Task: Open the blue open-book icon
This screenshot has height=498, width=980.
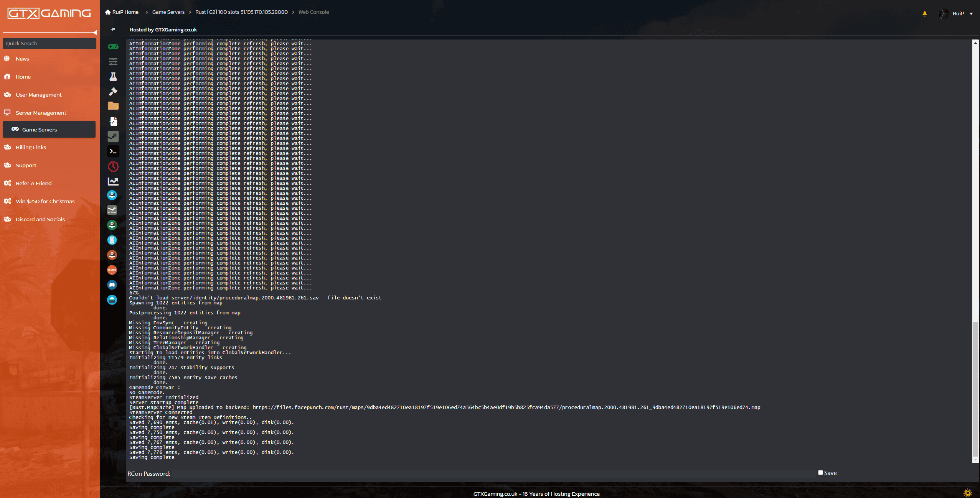Action: point(112,285)
